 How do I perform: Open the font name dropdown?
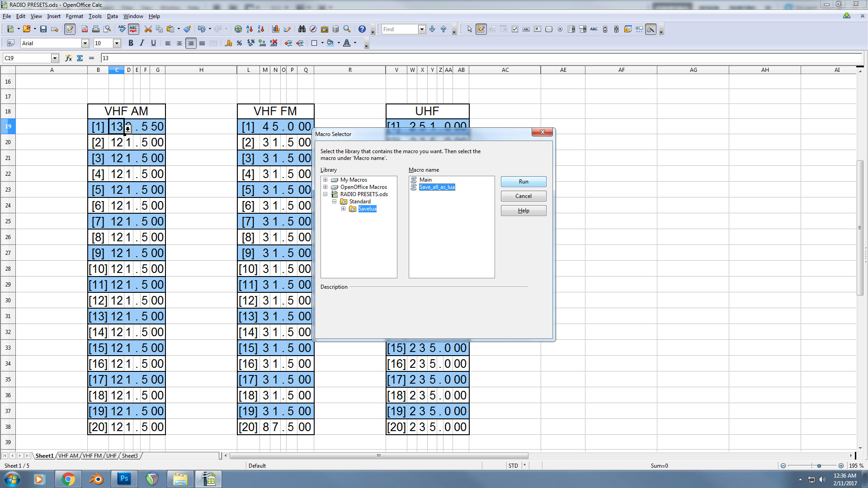click(x=85, y=43)
